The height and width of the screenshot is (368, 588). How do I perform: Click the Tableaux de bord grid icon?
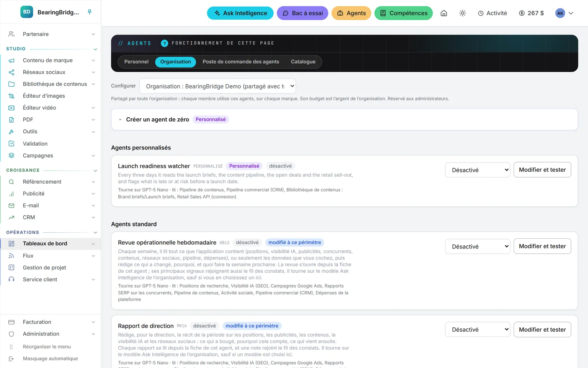pyautogui.click(x=11, y=243)
